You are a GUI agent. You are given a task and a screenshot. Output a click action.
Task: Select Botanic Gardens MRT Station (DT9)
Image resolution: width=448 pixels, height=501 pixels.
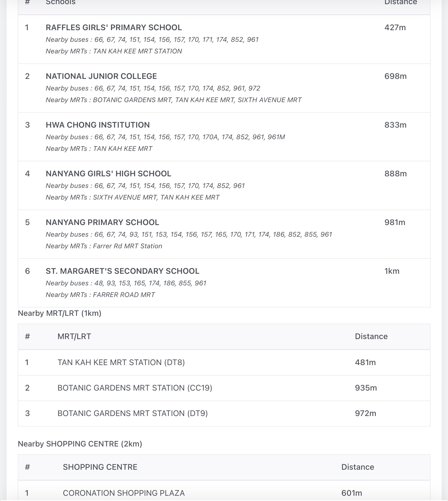point(133,414)
